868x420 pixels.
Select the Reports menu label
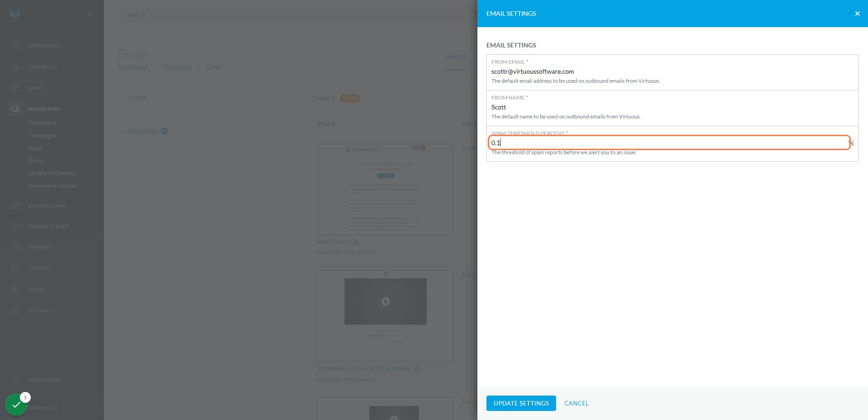pos(40,247)
